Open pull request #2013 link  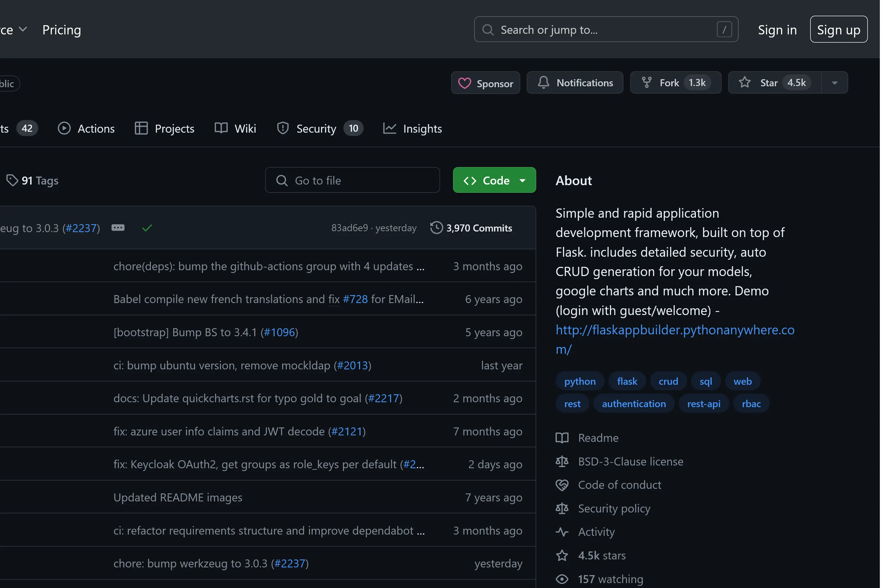tap(352, 365)
